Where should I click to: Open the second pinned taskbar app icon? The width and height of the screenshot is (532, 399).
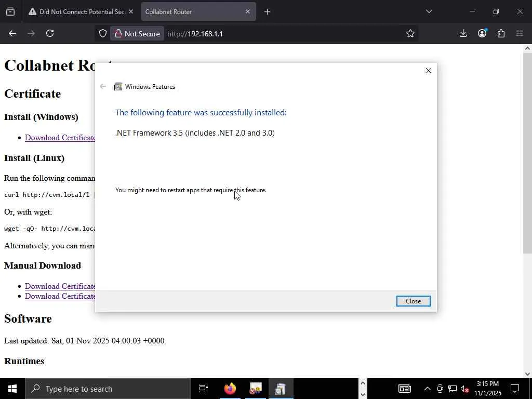[x=256, y=389]
